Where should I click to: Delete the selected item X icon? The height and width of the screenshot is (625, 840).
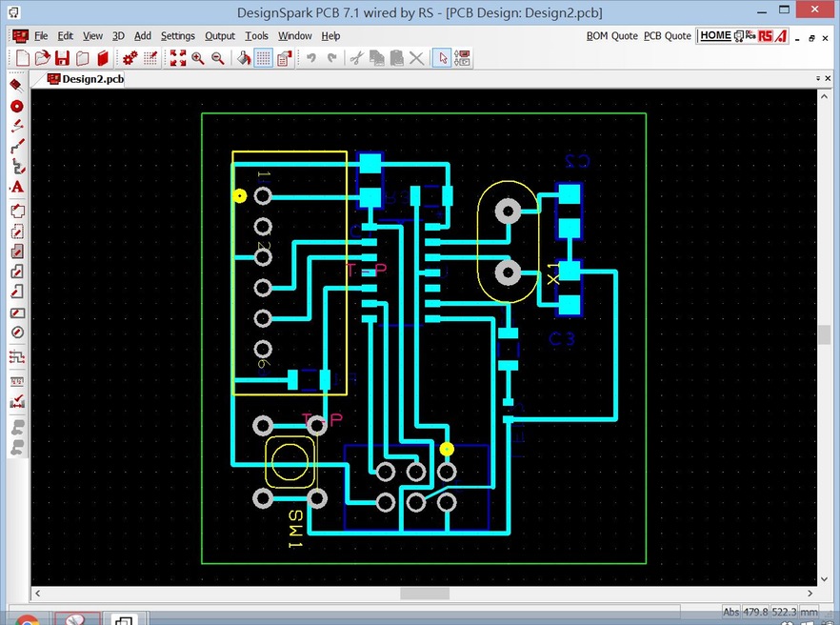click(x=416, y=57)
